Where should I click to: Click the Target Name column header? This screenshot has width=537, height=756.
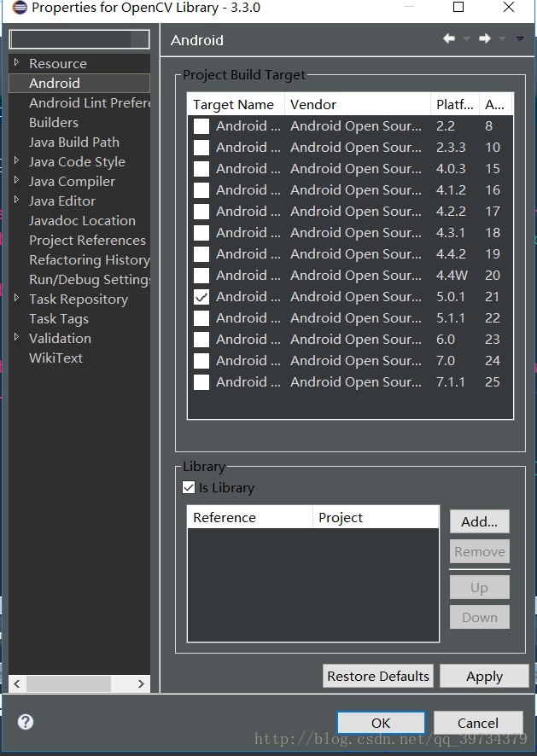[236, 105]
